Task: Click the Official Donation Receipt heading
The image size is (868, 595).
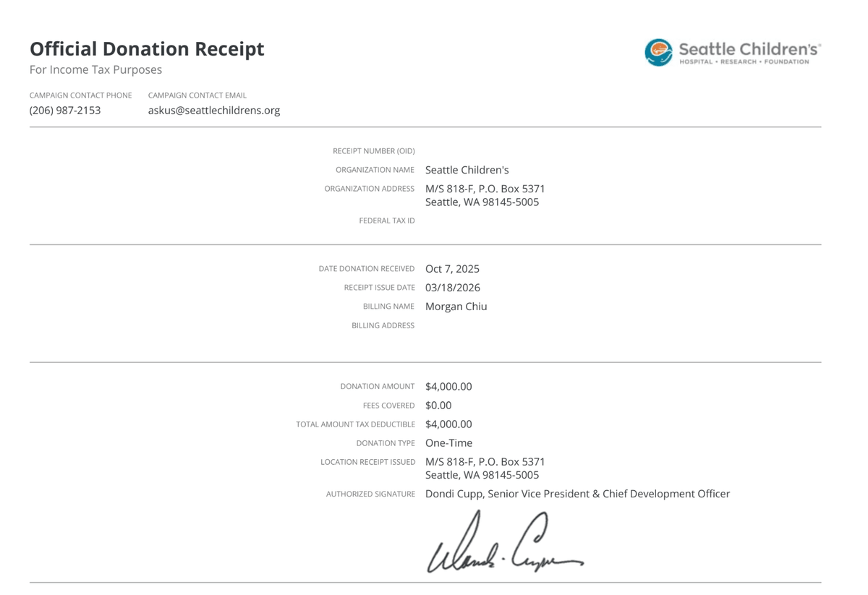Action: [147, 48]
